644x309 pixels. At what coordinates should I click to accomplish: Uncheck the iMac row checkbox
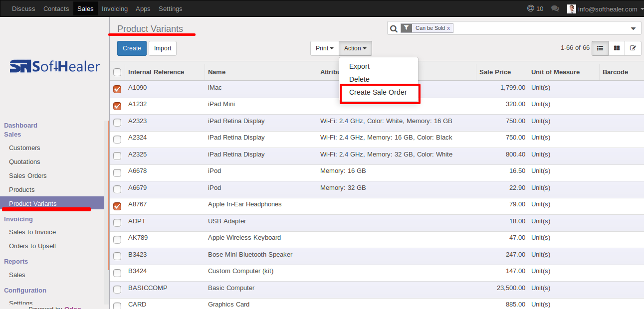click(x=117, y=89)
